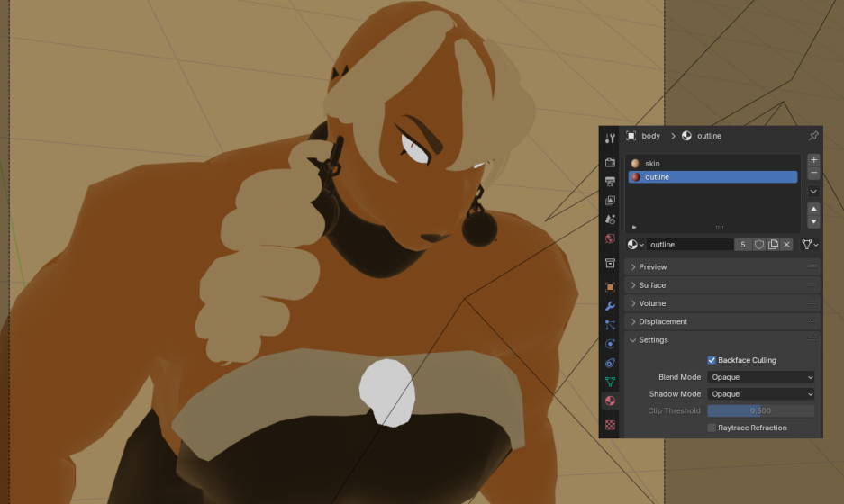Grab the material list resize handle

[x=720, y=228]
